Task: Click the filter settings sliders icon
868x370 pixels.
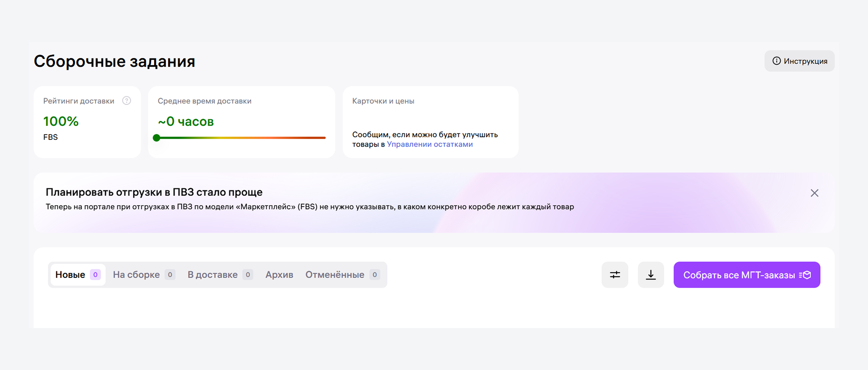Action: tap(615, 275)
